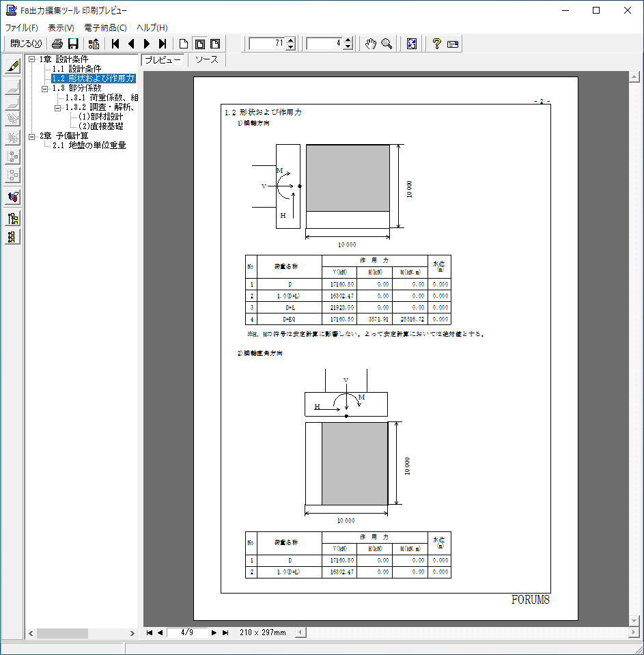Go to last page in bottom bar
The height and width of the screenshot is (655, 644).
coord(225,633)
